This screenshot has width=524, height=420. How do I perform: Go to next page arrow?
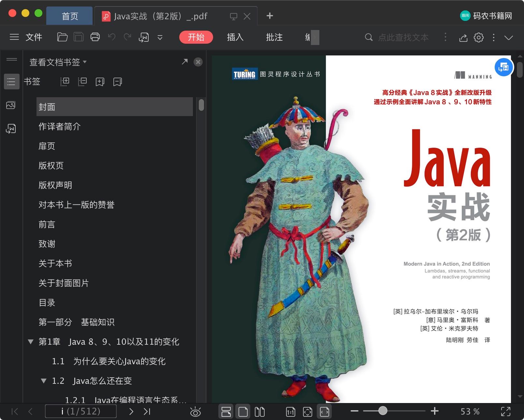coord(131,412)
